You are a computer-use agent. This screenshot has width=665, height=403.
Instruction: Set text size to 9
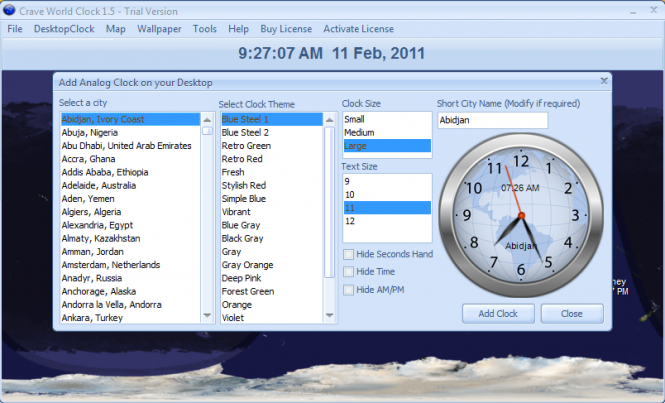click(387, 182)
